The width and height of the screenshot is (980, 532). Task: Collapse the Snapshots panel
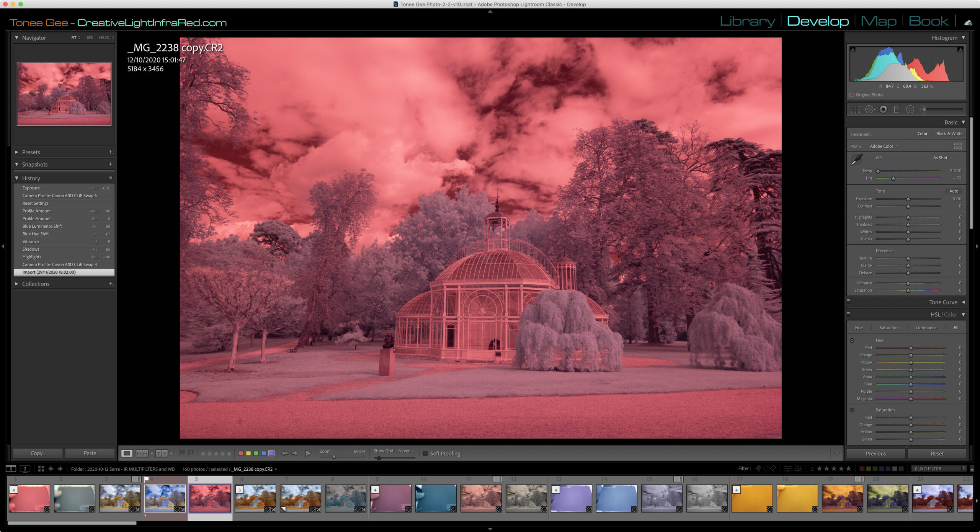click(x=16, y=164)
